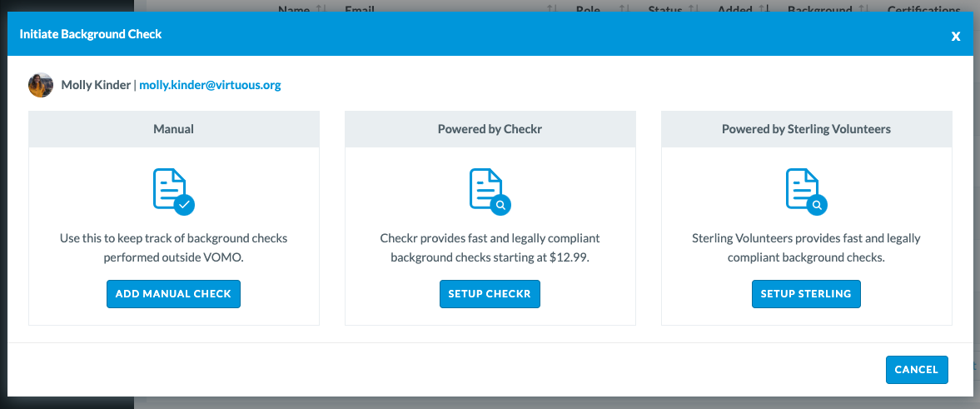
Task: Click the Checkr document search icon
Action: point(490,192)
